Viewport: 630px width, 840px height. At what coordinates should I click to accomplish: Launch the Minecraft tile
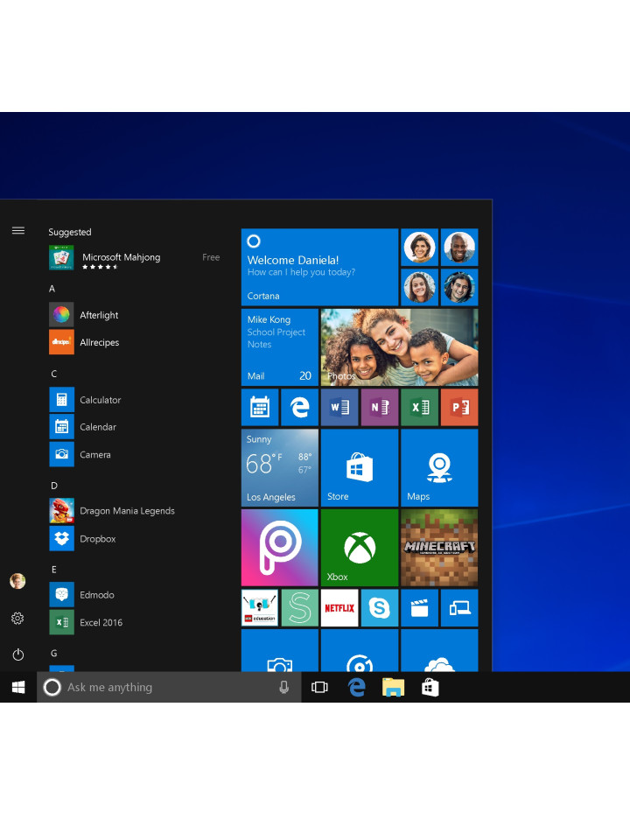439,548
